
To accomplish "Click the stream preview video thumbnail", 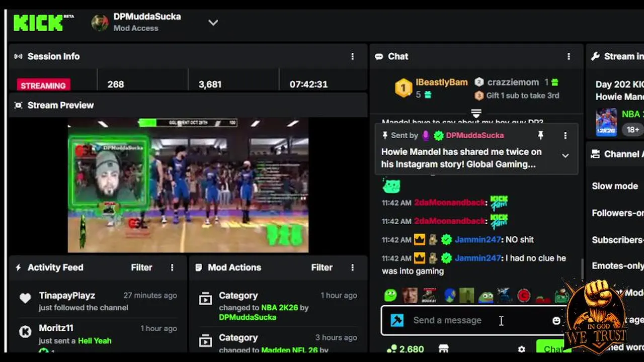I will [188, 185].
